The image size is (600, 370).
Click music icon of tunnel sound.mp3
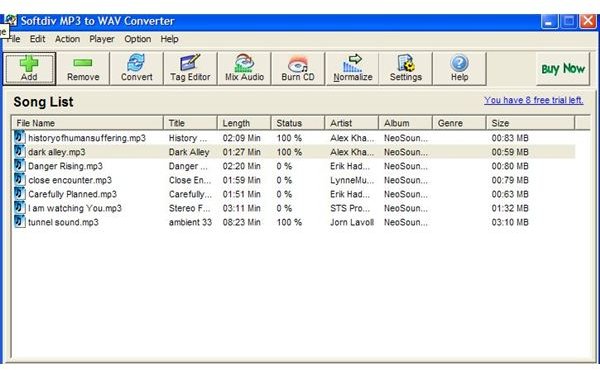click(20, 222)
